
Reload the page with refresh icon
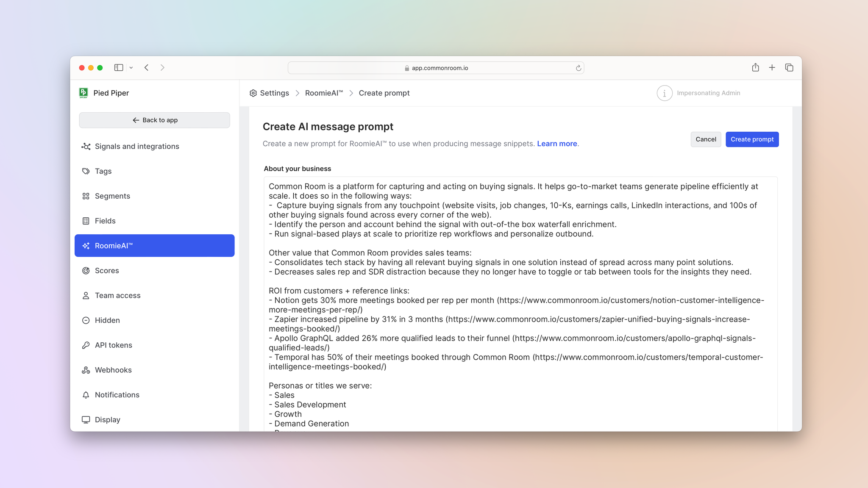coord(578,68)
